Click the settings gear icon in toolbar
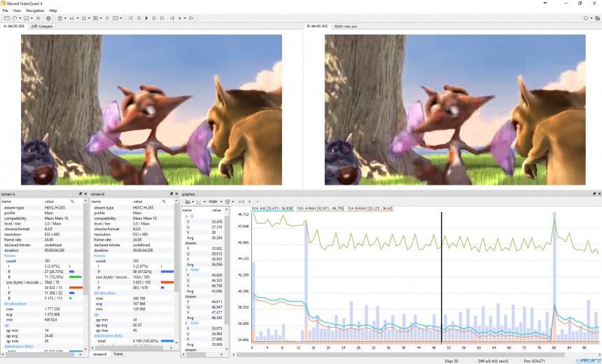 coord(48,18)
